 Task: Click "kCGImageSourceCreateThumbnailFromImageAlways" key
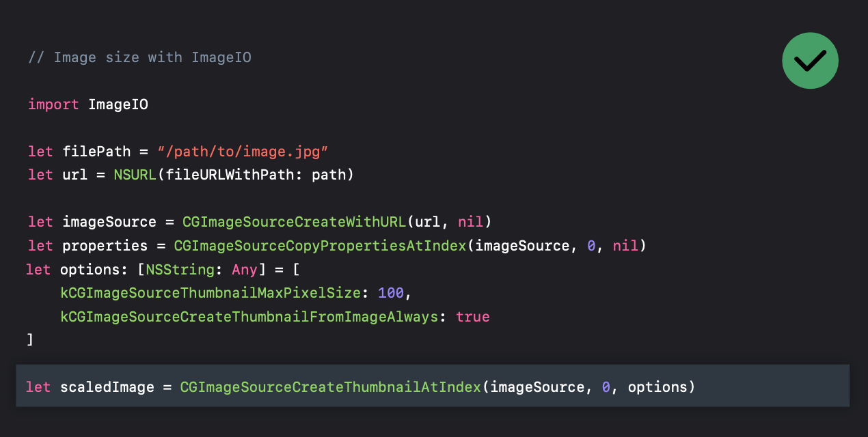(x=249, y=317)
